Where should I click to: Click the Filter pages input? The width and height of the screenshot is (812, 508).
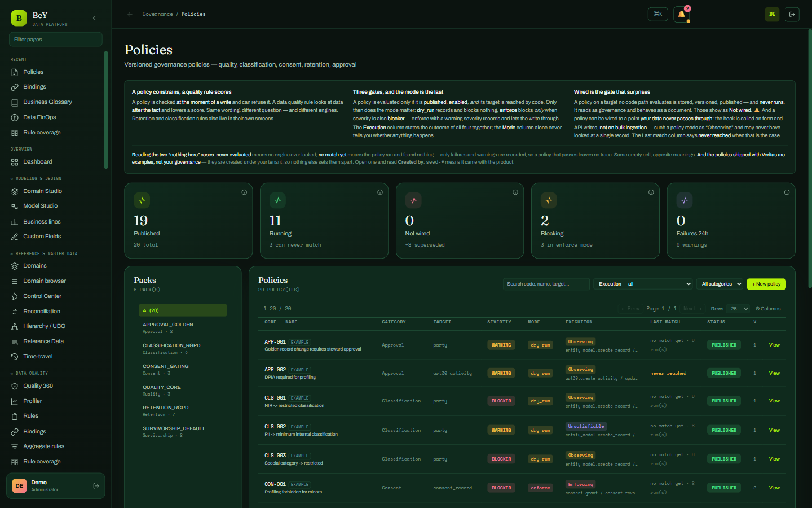coord(55,40)
